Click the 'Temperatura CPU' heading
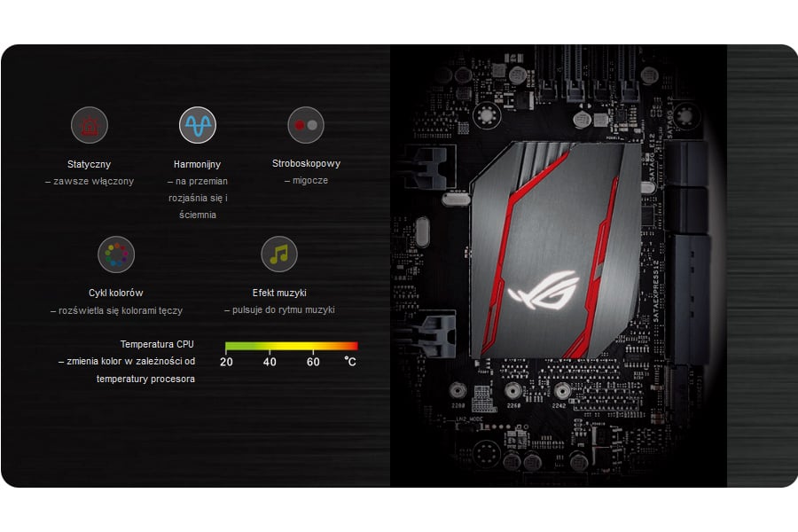This screenshot has width=798, height=532. click(x=157, y=344)
